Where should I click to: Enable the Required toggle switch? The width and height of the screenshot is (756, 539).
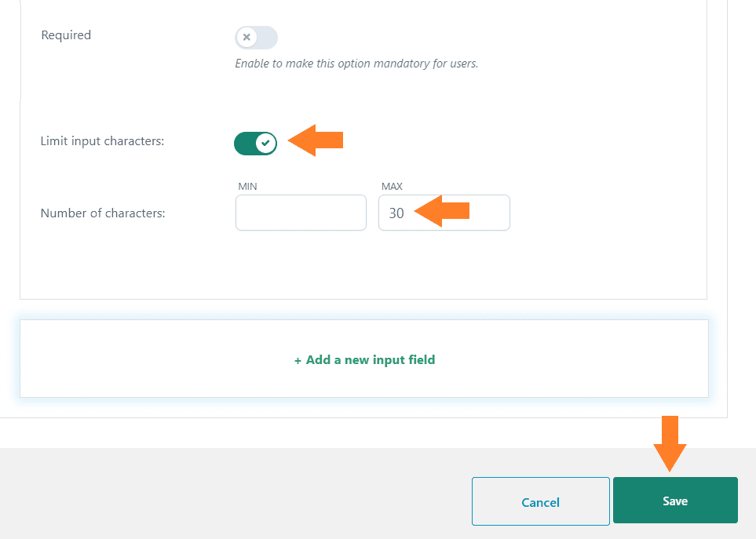[x=256, y=38]
